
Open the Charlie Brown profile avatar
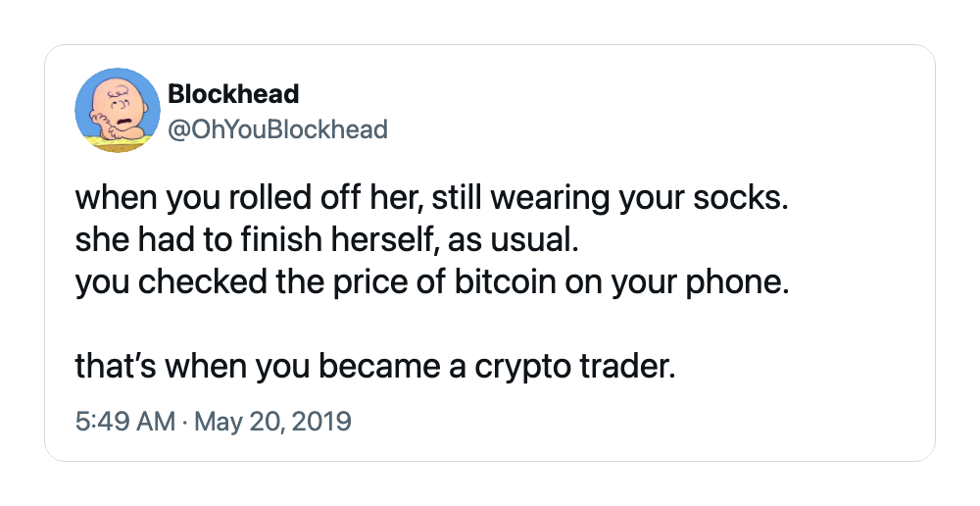click(x=118, y=110)
